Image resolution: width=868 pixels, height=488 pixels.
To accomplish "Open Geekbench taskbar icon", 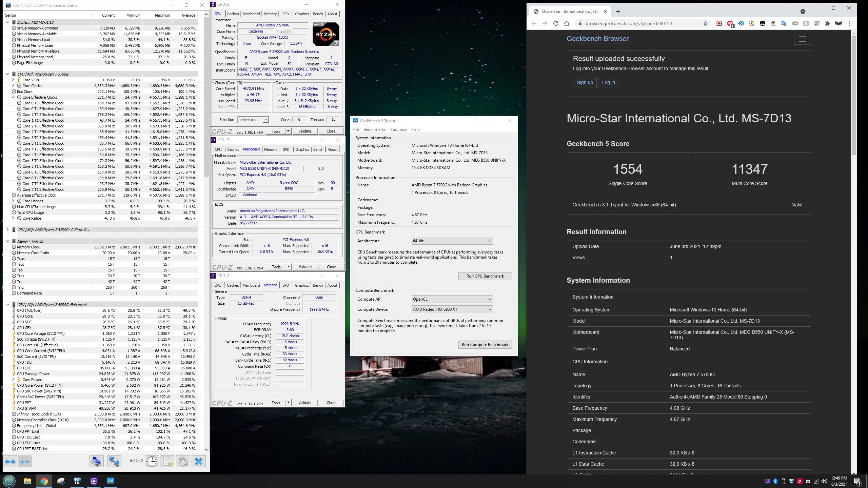I will [x=111, y=481].
